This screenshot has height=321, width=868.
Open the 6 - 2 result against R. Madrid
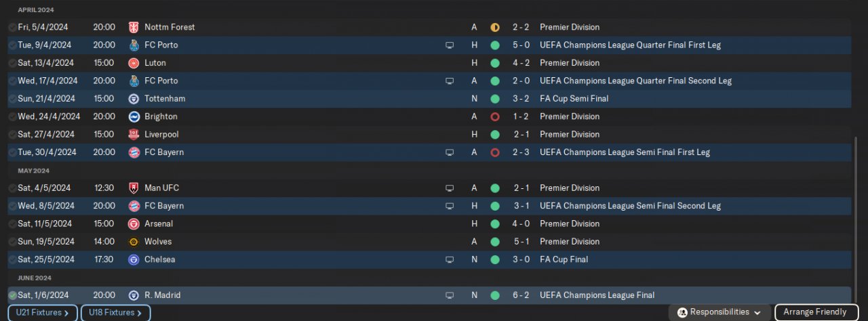click(x=521, y=295)
